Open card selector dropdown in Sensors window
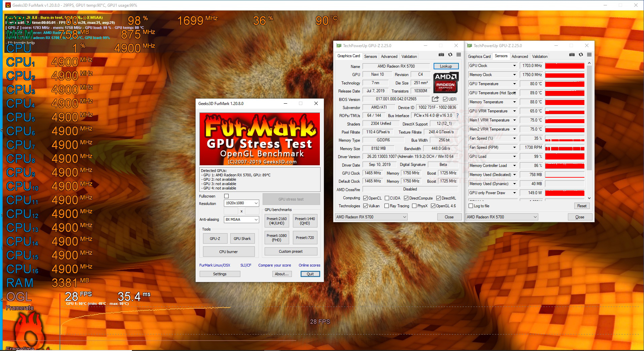 [x=502, y=217]
